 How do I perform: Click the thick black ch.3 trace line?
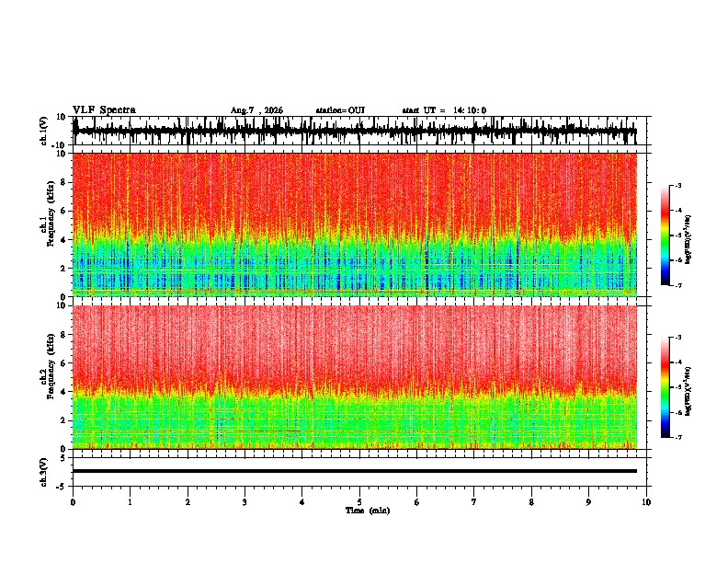(355, 471)
